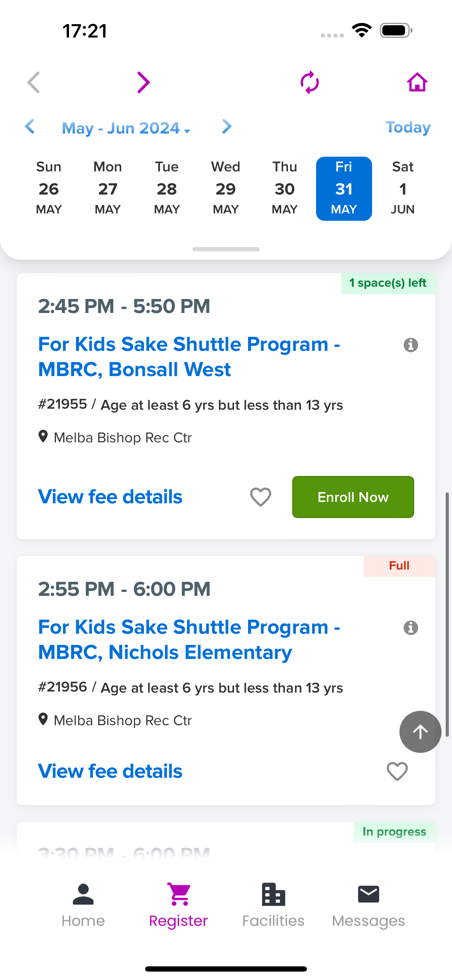
Task: Favorite the Nichols Elementary program heart
Action: pyautogui.click(x=397, y=771)
